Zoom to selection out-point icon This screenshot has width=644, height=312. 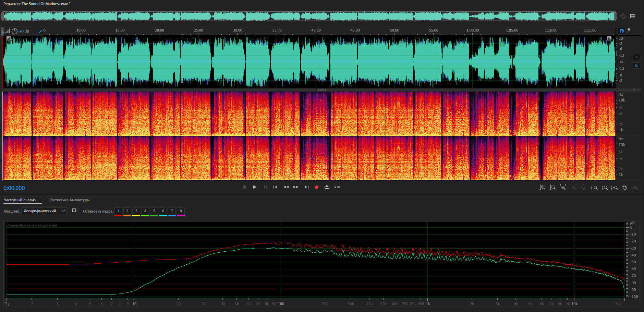pyautogui.click(x=605, y=188)
